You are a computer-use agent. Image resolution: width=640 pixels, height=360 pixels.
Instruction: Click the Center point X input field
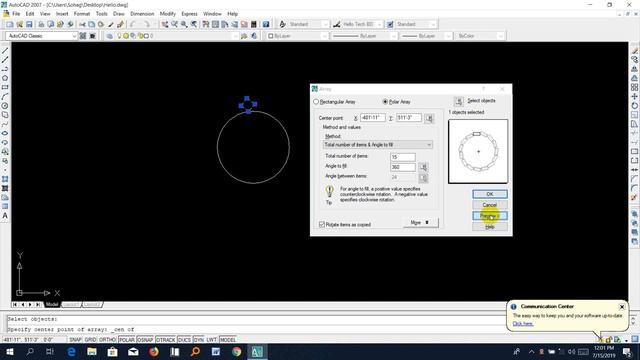(373, 118)
